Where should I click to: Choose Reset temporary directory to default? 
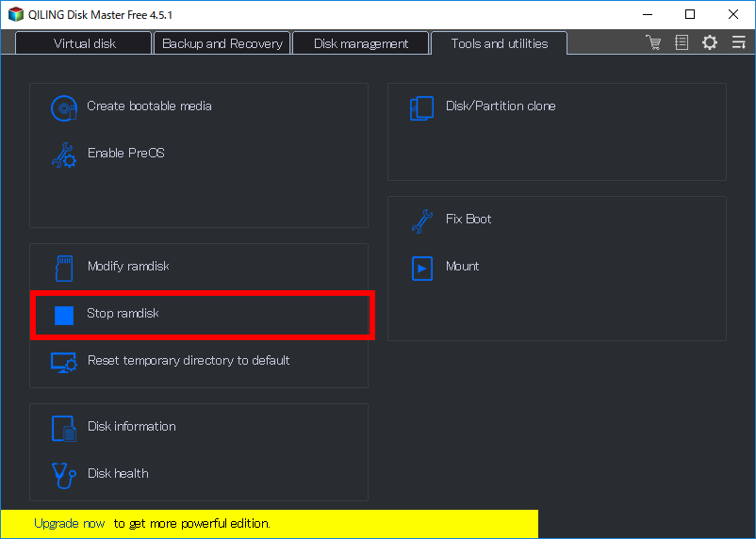[x=189, y=360]
